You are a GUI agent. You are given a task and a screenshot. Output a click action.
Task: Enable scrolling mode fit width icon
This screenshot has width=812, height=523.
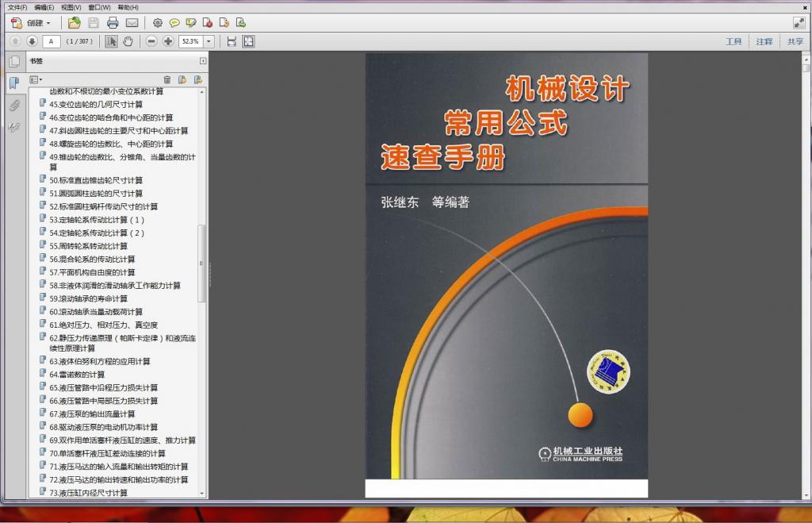coord(232,41)
